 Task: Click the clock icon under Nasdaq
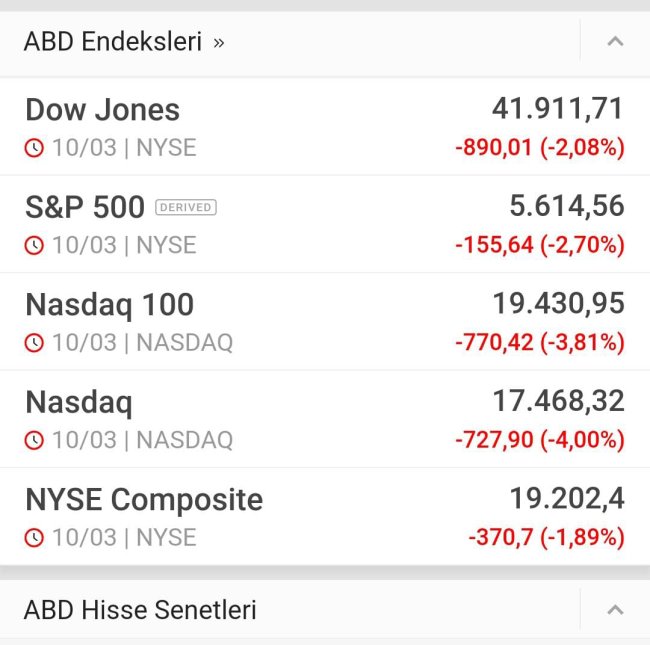click(x=34, y=440)
